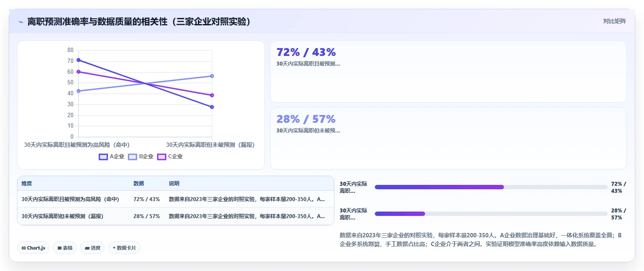Screen dimensions: 644x271
Task: Click the progress bar labeled 72% / 43%
Action: (491, 187)
